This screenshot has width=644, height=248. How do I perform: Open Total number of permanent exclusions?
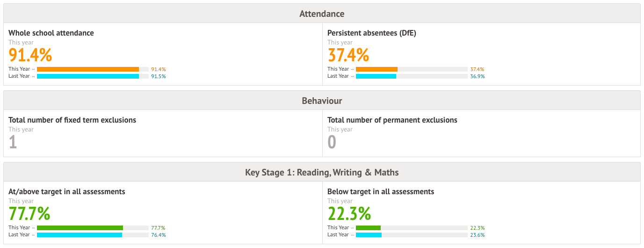[x=392, y=120]
